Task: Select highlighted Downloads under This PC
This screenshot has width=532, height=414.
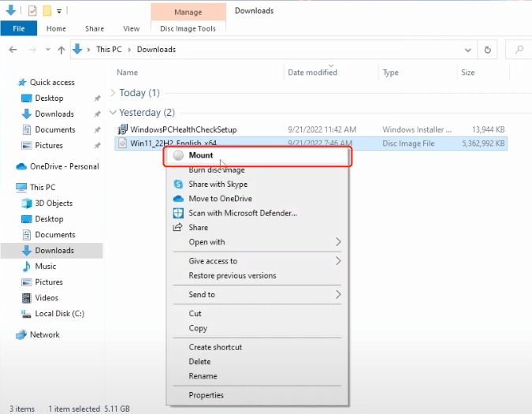Action: pyautogui.click(x=51, y=251)
